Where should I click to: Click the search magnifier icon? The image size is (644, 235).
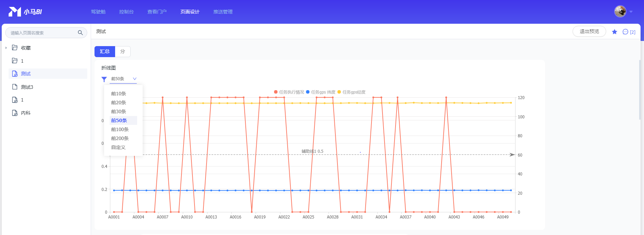click(x=80, y=33)
